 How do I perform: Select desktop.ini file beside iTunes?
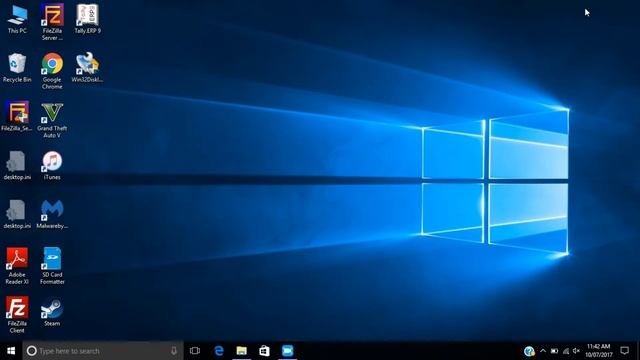pos(17,166)
